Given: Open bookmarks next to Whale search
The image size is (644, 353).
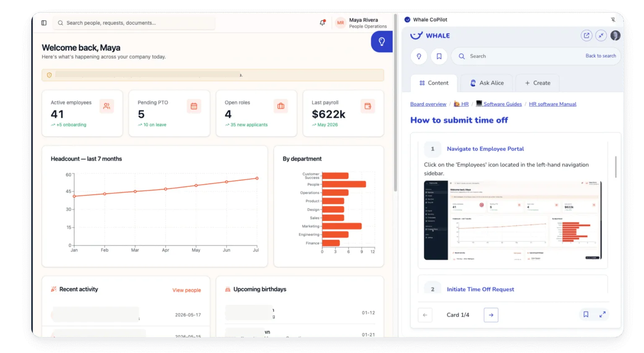Looking at the screenshot, I should (439, 56).
